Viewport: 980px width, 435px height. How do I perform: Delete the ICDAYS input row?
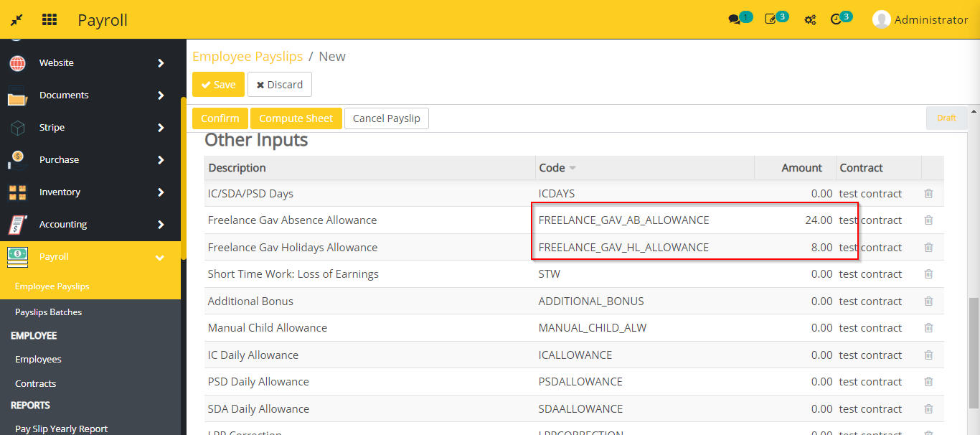tap(928, 194)
